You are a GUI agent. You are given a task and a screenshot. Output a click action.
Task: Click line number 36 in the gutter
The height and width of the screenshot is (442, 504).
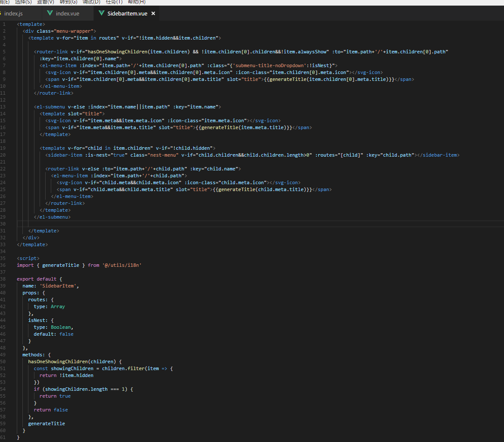click(3, 265)
